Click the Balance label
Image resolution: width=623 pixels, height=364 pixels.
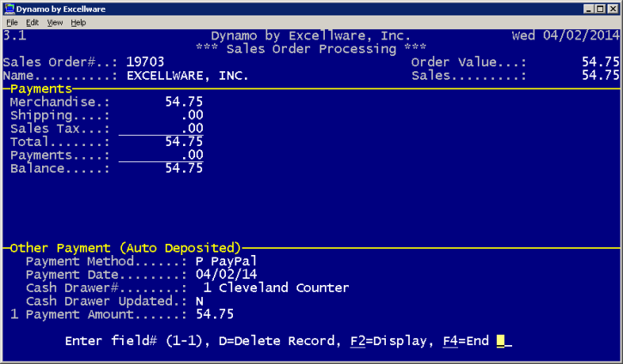59,168
